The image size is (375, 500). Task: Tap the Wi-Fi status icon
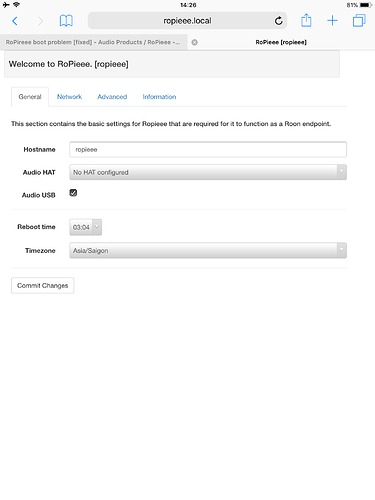[x=16, y=5]
